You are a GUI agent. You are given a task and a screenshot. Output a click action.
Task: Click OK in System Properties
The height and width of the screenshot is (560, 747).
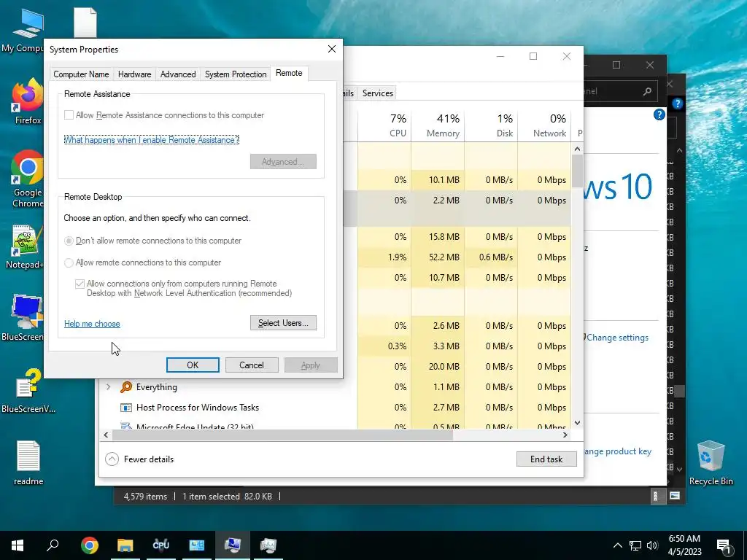pyautogui.click(x=193, y=365)
